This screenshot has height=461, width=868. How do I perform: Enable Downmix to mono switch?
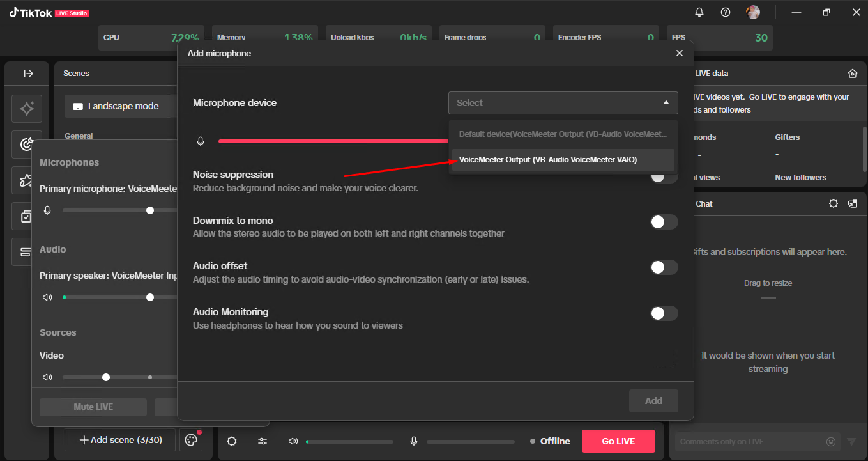664,222
